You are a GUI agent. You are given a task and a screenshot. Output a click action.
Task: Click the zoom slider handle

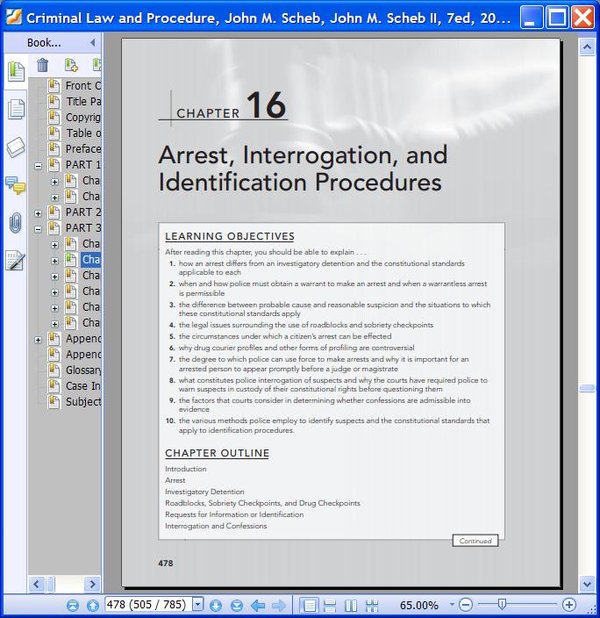point(501,605)
